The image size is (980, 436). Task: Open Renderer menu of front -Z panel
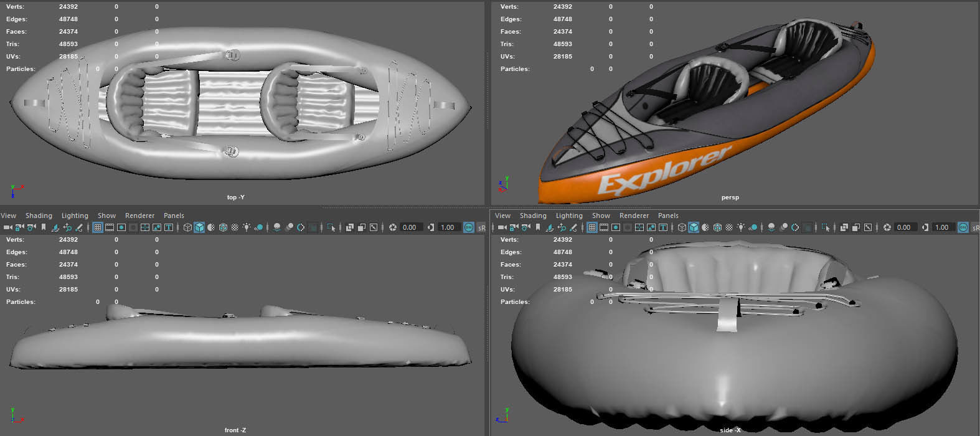[x=140, y=216]
